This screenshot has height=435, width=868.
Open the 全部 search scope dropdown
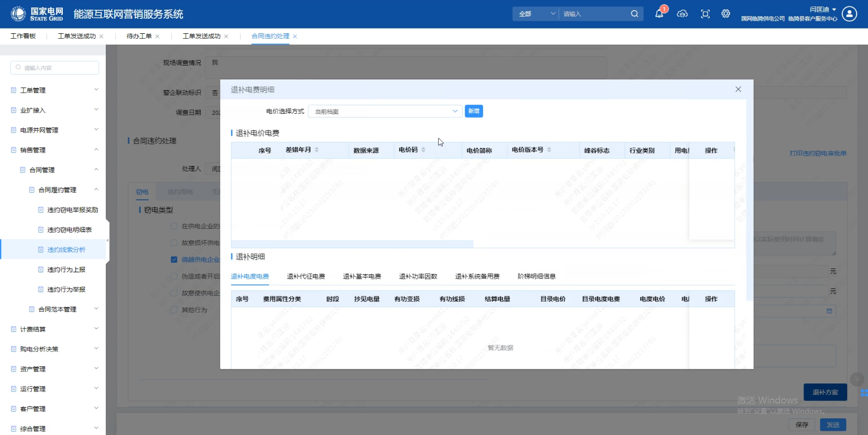click(536, 14)
